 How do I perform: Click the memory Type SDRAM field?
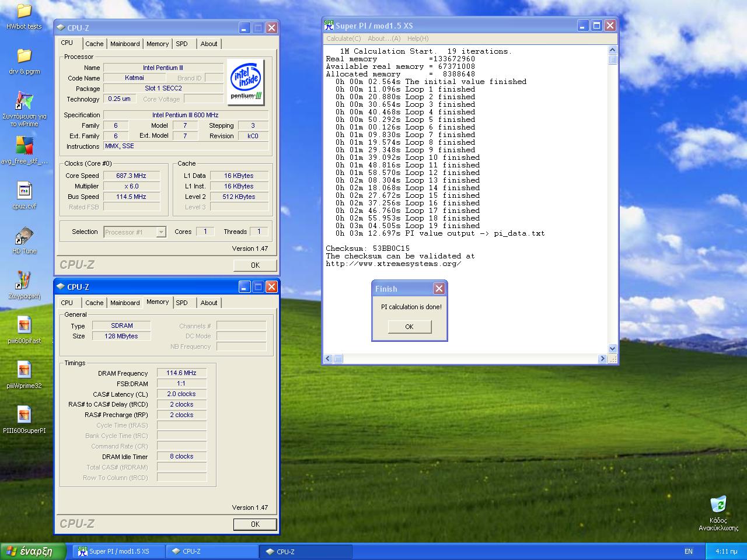[x=122, y=326]
